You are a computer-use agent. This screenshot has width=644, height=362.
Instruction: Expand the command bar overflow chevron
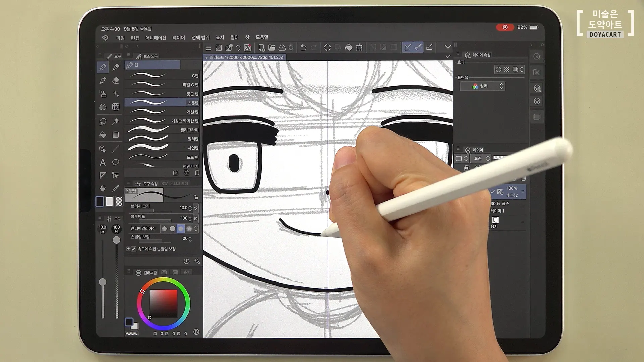tap(448, 47)
